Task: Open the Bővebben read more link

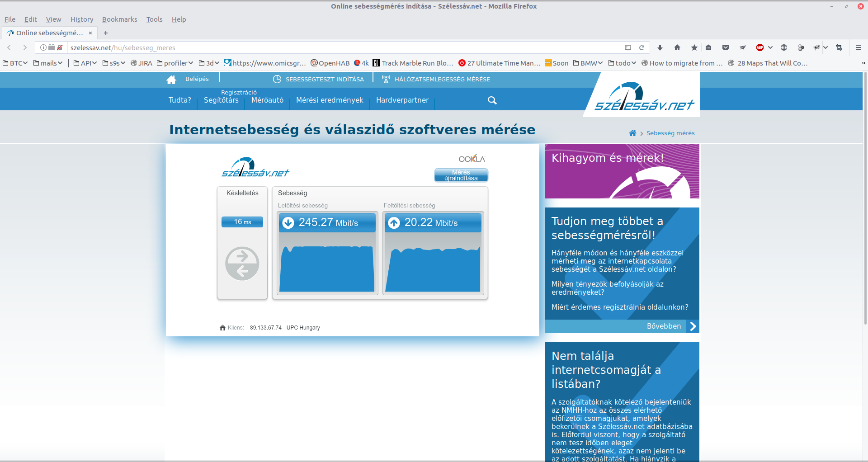Action: point(622,326)
